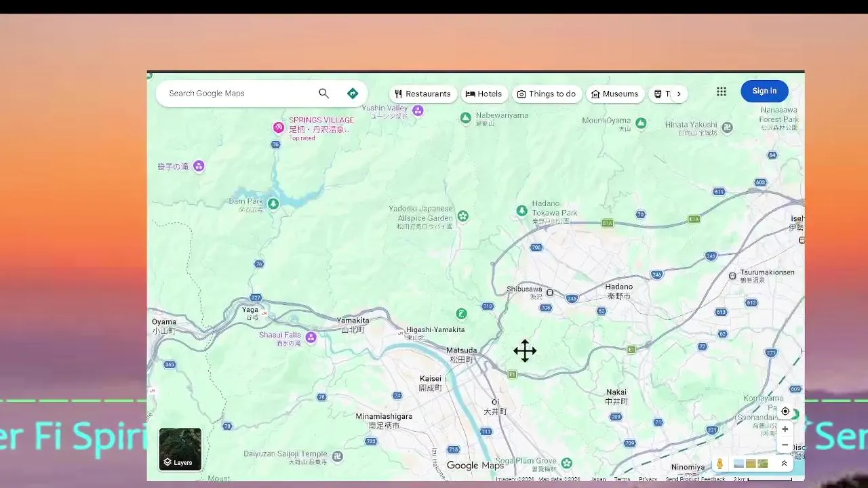
Task: Open the Yushin Valley purple marker
Action: [418, 110]
